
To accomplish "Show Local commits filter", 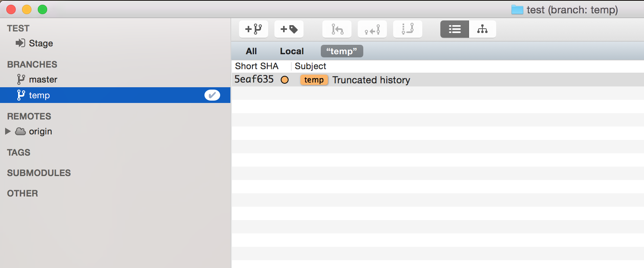I will click(x=292, y=51).
